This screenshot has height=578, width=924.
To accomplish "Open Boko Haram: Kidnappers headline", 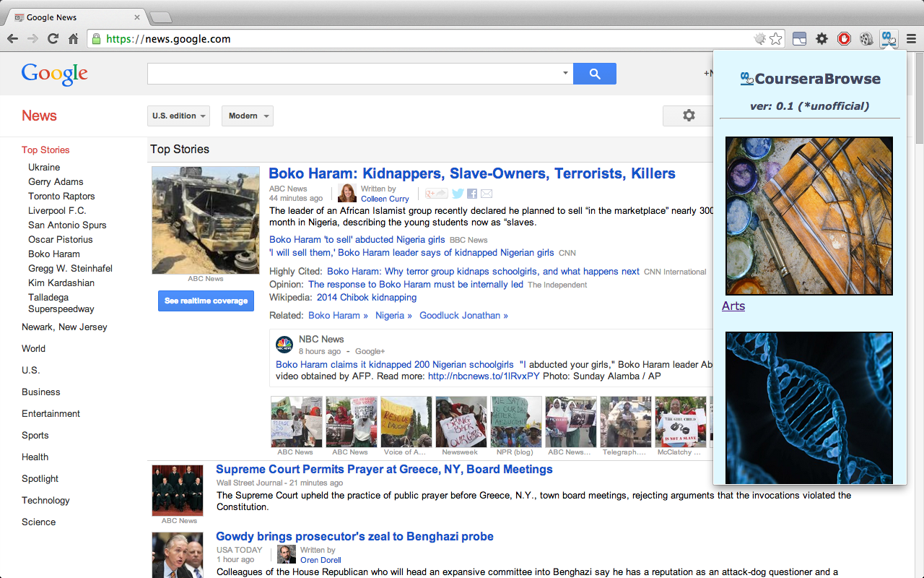I will pyautogui.click(x=472, y=173).
